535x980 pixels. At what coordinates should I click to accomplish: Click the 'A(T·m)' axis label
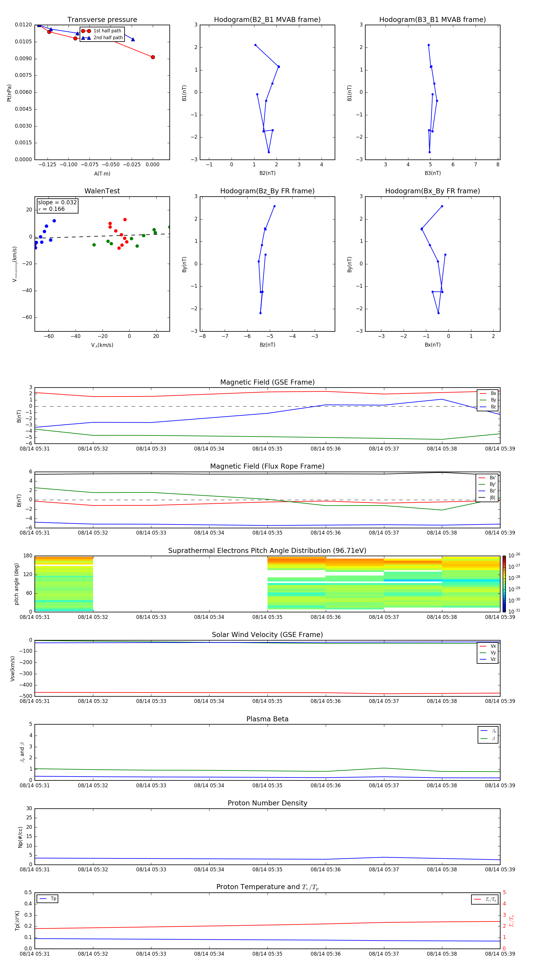(102, 173)
